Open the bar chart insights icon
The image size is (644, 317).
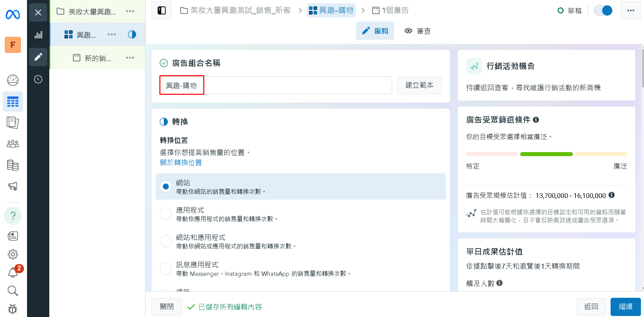tap(38, 35)
